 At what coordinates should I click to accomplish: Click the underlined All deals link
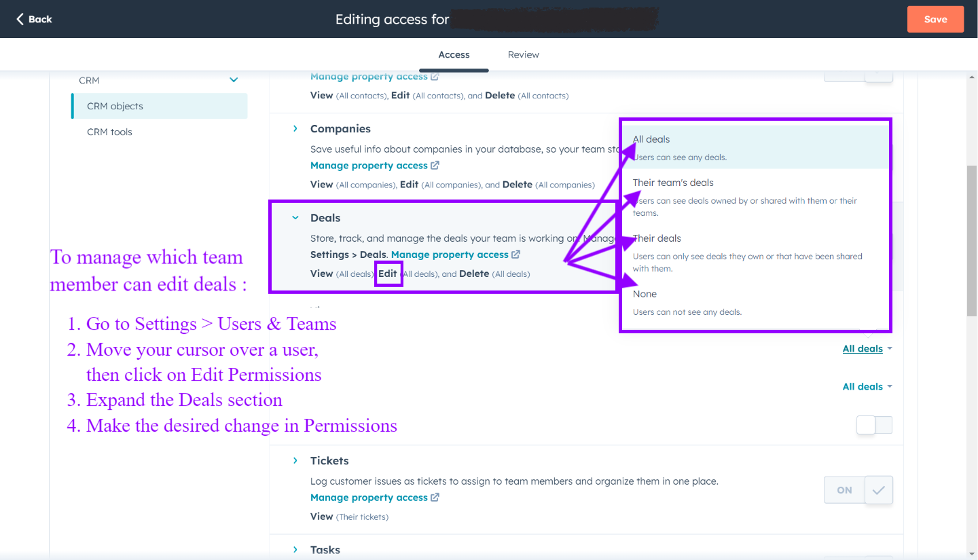pos(862,348)
